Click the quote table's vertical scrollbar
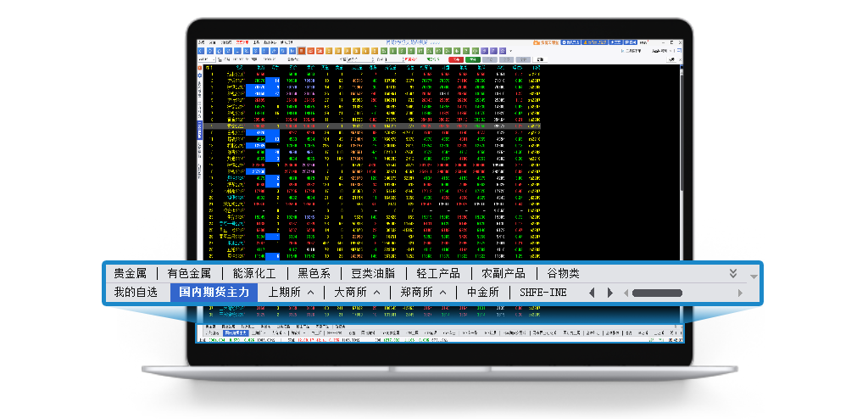The height and width of the screenshot is (419, 868). click(x=681, y=133)
